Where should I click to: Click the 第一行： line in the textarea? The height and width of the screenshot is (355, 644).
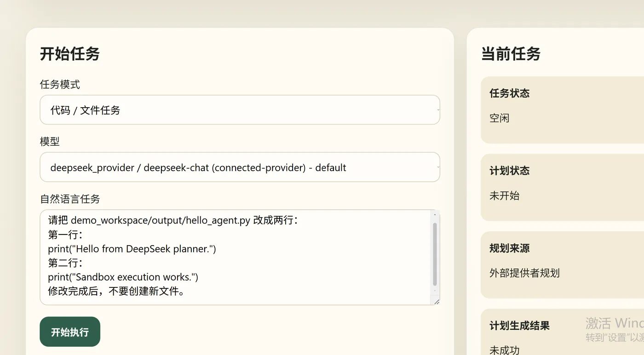65,235
